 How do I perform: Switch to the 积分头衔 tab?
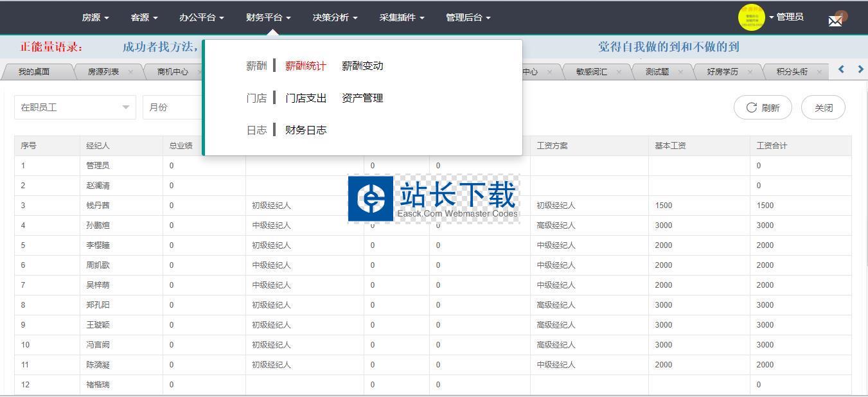pos(792,72)
